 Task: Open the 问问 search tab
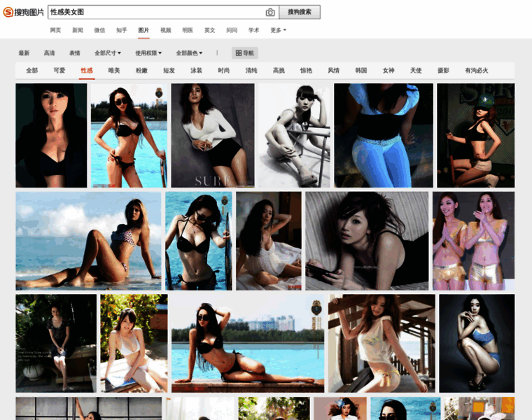(x=232, y=30)
